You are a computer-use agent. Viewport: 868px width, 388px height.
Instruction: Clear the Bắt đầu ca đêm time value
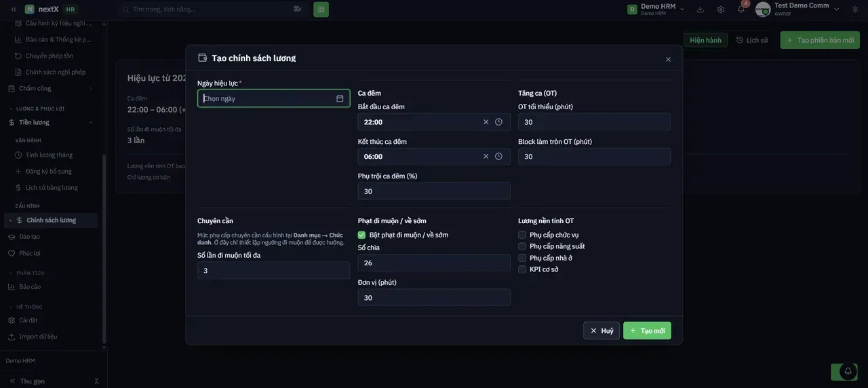[486, 122]
